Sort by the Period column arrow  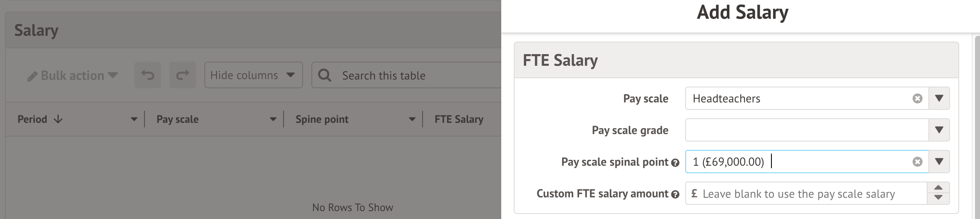pos(58,119)
